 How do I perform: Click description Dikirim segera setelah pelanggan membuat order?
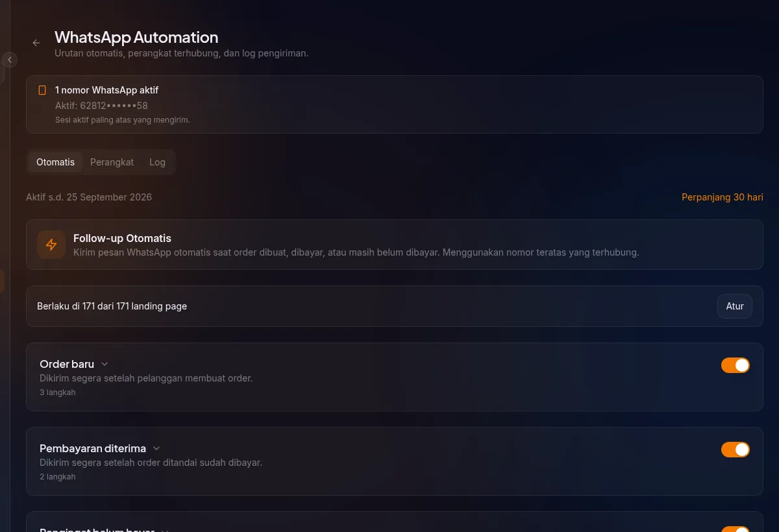click(x=146, y=378)
